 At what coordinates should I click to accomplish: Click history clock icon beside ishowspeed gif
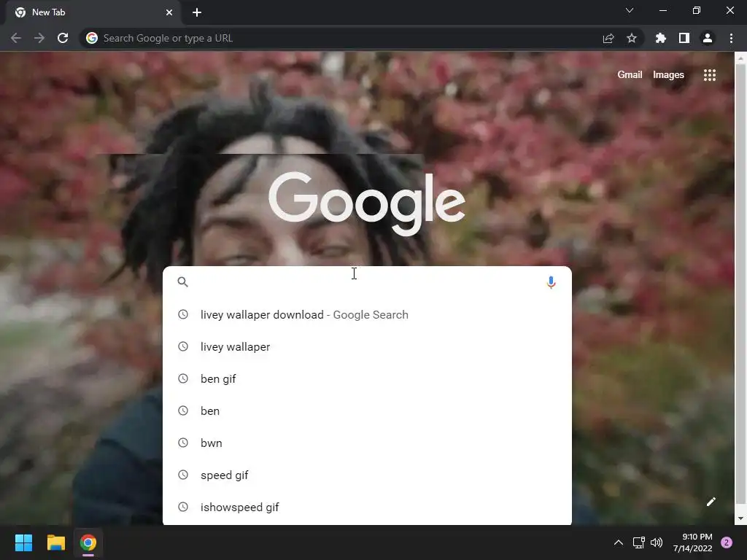183,507
